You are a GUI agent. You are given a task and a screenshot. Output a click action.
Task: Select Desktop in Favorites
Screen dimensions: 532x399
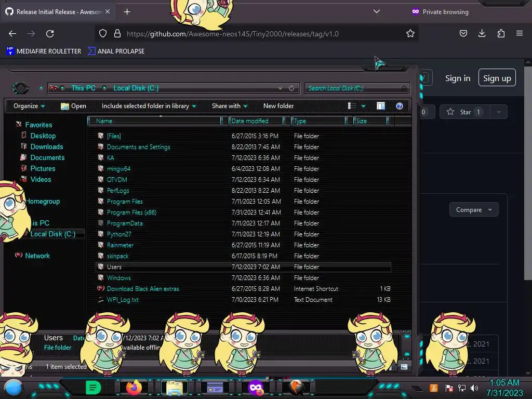(x=43, y=136)
